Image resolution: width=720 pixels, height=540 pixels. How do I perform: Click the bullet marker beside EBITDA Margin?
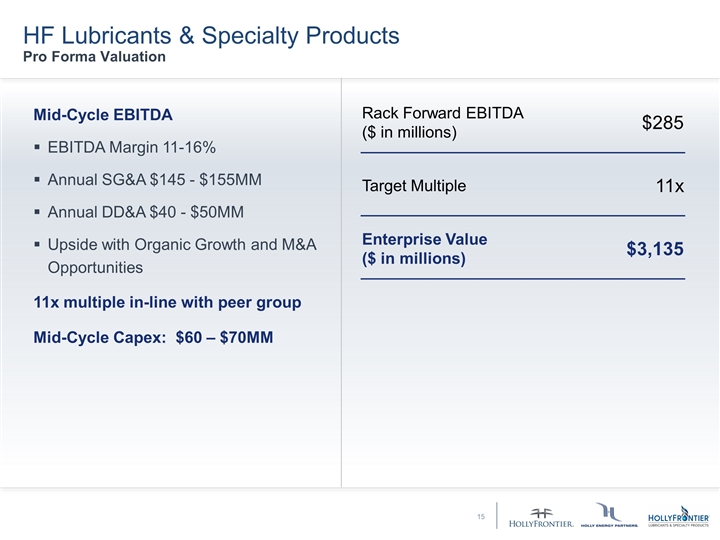click(x=37, y=149)
